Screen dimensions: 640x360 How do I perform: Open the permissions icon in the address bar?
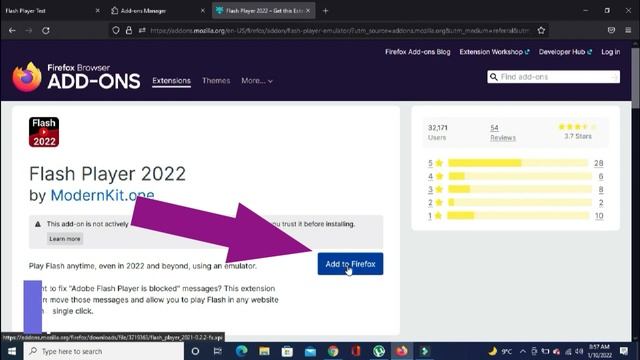pos(142,31)
